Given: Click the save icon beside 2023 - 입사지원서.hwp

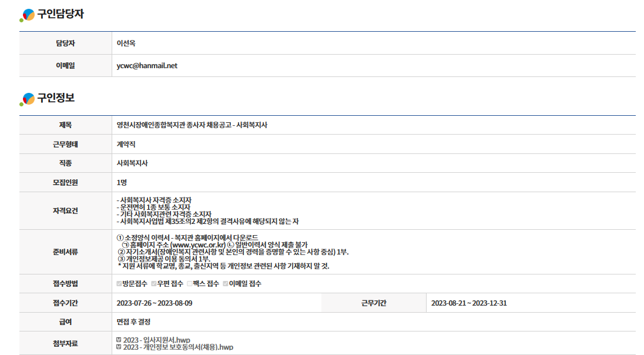Looking at the screenshot, I should [x=119, y=340].
